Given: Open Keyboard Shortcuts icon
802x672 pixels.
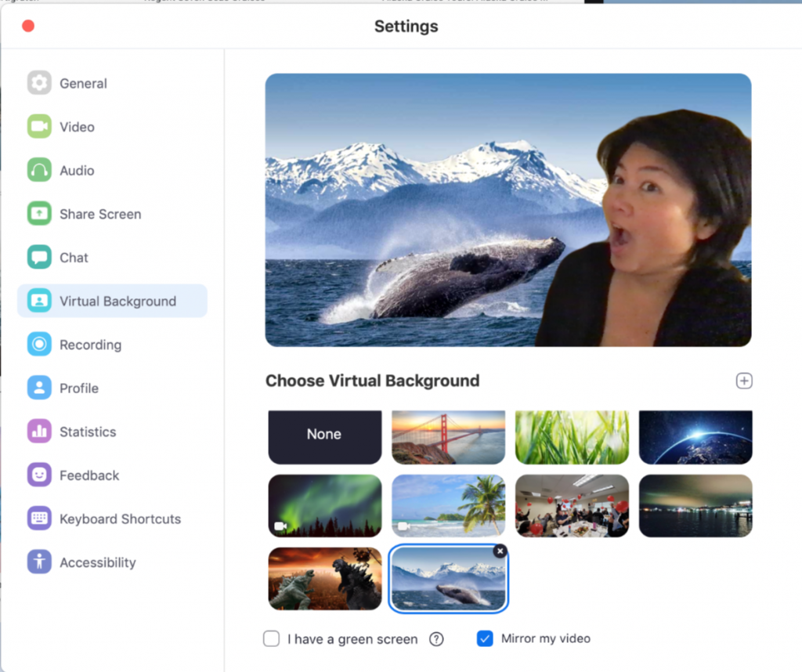Looking at the screenshot, I should tap(39, 518).
